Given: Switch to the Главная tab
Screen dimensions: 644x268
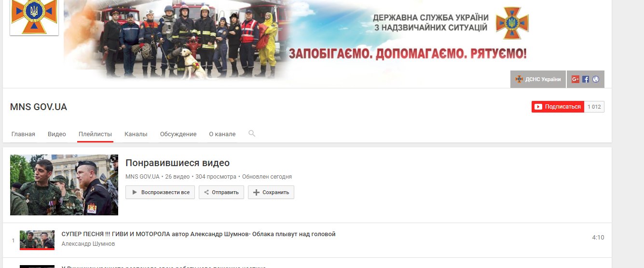Looking at the screenshot, I should tap(23, 134).
